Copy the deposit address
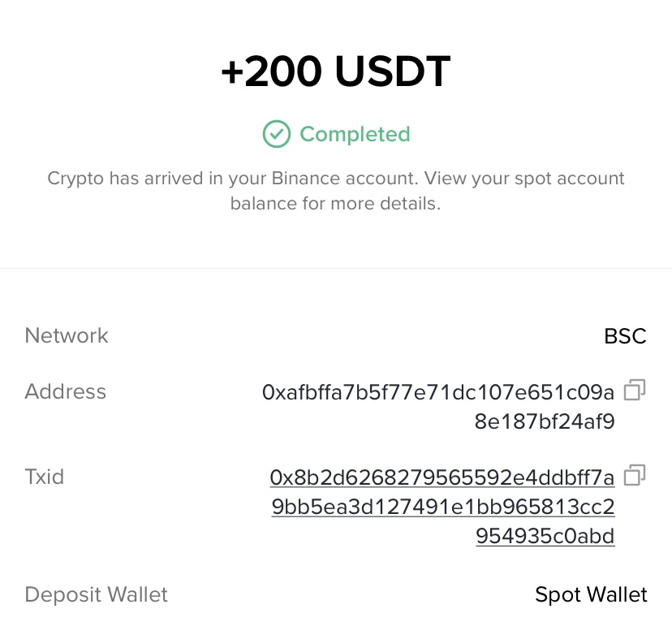Image resolution: width=672 pixels, height=626 pixels. [635, 391]
